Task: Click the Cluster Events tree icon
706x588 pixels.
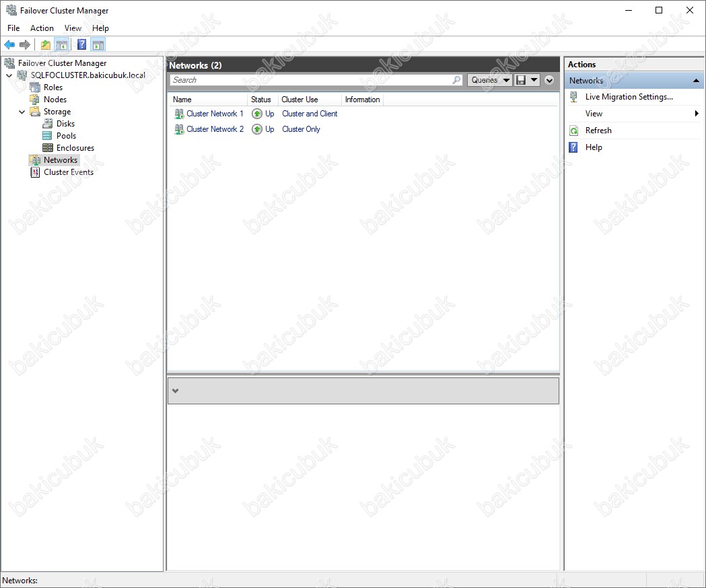Action: (35, 172)
